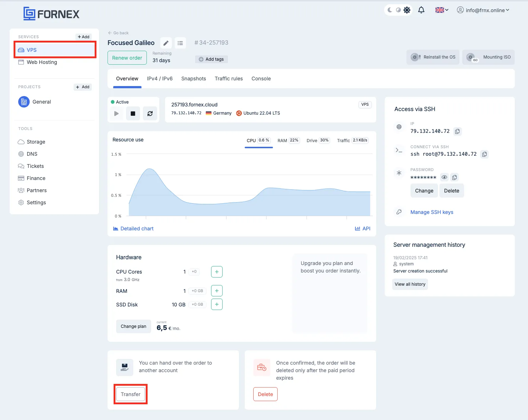
Task: Click Add tags on the server
Action: point(211,59)
